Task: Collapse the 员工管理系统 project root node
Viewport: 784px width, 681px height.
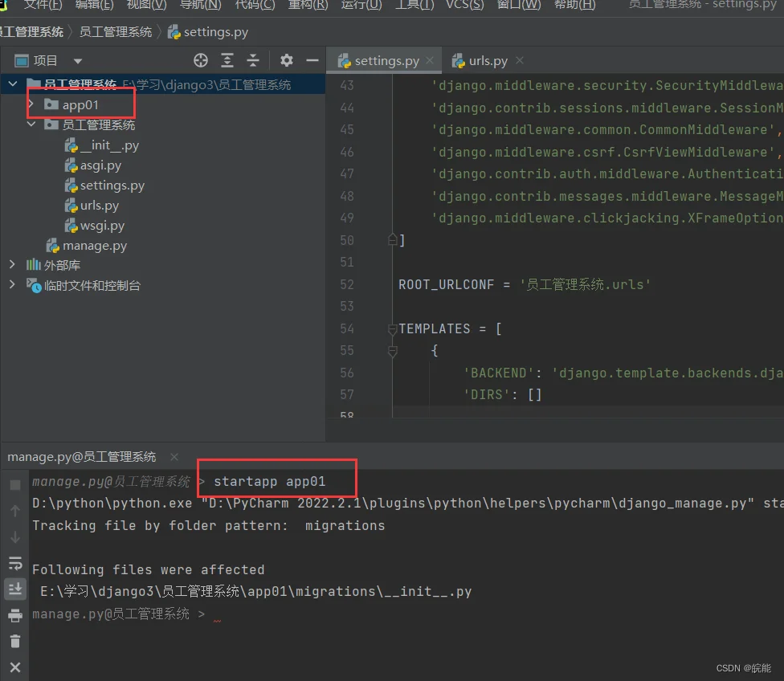Action: (13, 84)
